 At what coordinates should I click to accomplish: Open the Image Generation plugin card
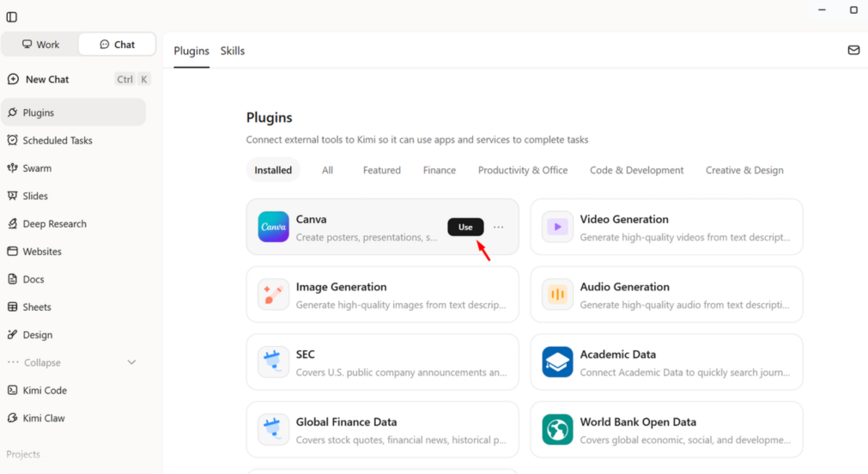(x=383, y=295)
